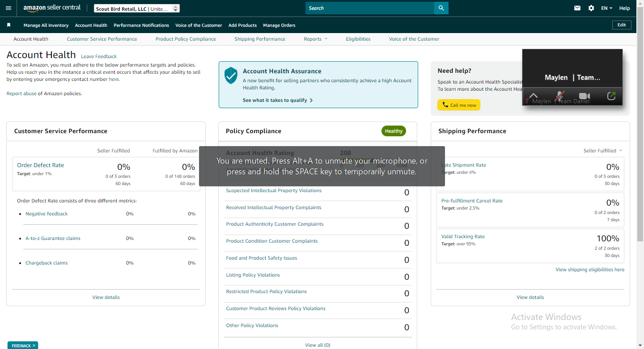
Task: Switch to the Shipping Performance tab
Action: [x=260, y=39]
